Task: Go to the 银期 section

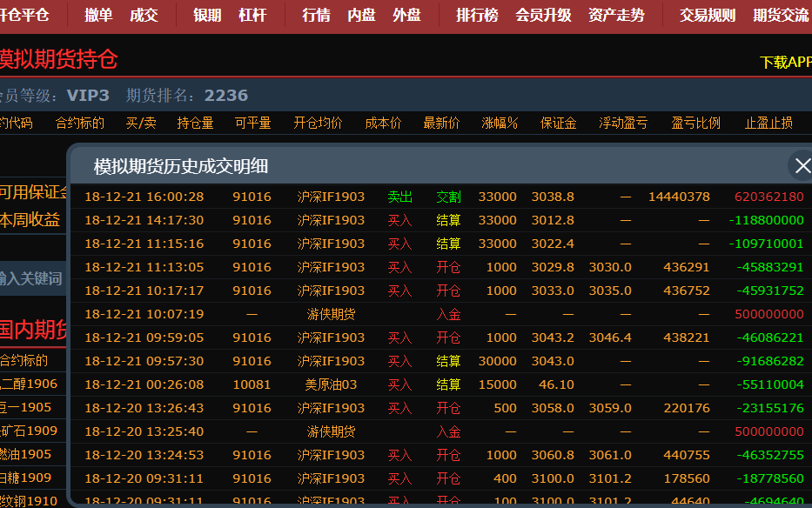Action: pos(207,16)
